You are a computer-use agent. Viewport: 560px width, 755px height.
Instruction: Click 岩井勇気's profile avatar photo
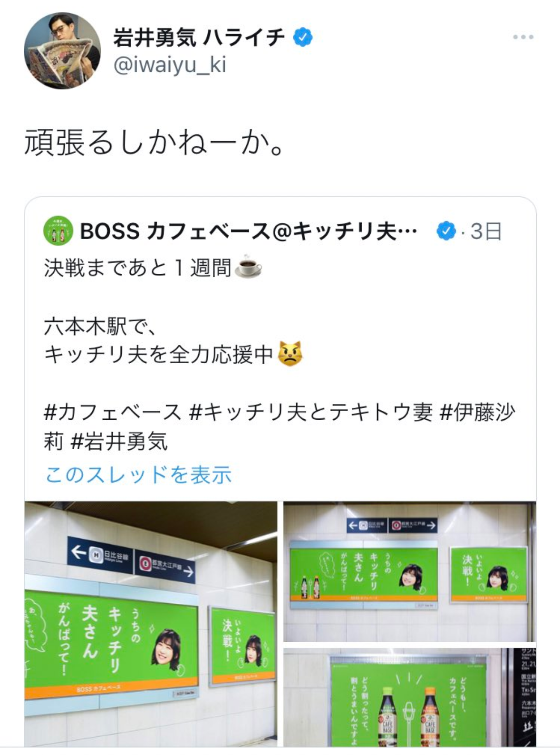pyautogui.click(x=62, y=51)
